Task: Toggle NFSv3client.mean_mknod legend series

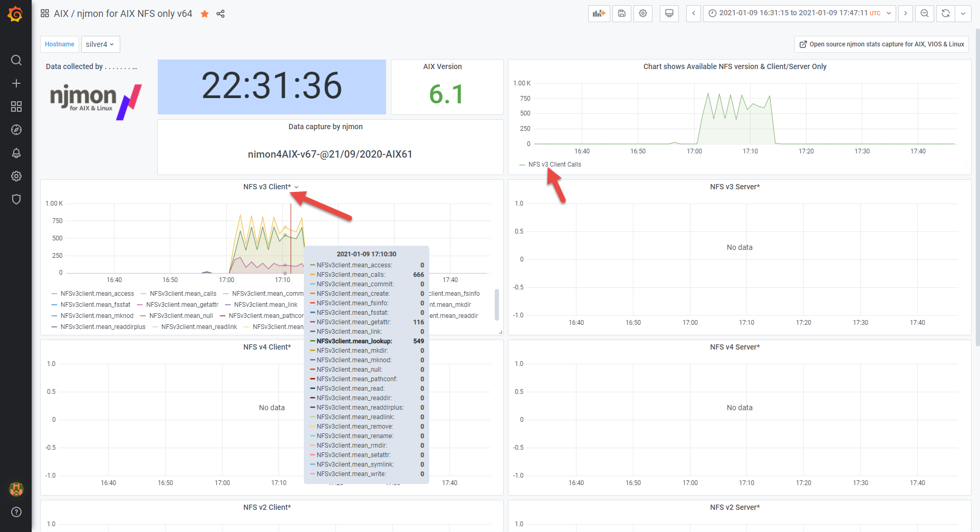Action: point(97,316)
